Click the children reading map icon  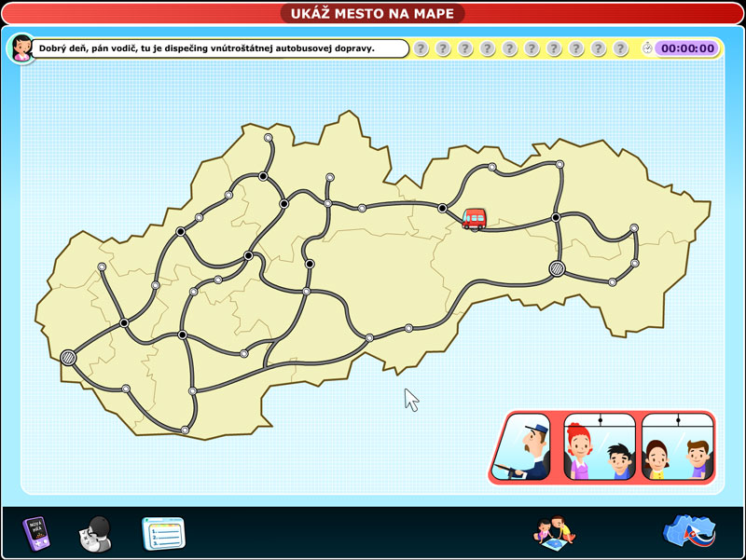(x=554, y=532)
